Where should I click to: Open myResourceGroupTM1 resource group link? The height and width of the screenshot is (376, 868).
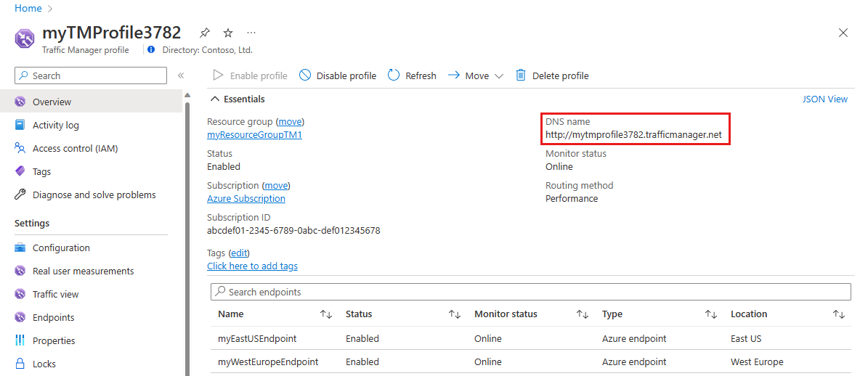(x=255, y=134)
